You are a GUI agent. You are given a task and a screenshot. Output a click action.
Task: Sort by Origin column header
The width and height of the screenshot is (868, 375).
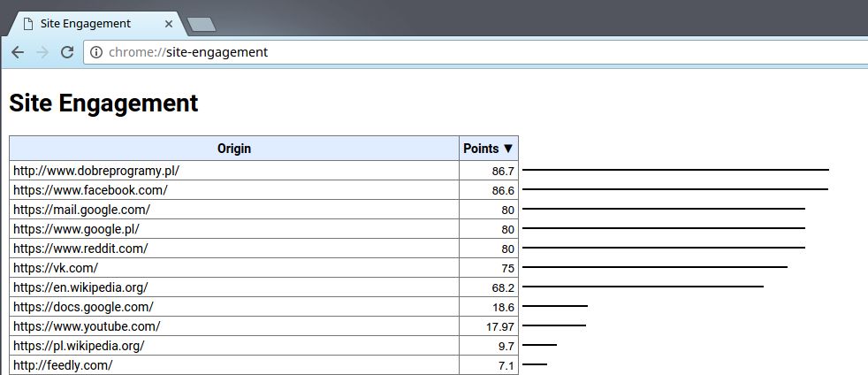234,149
